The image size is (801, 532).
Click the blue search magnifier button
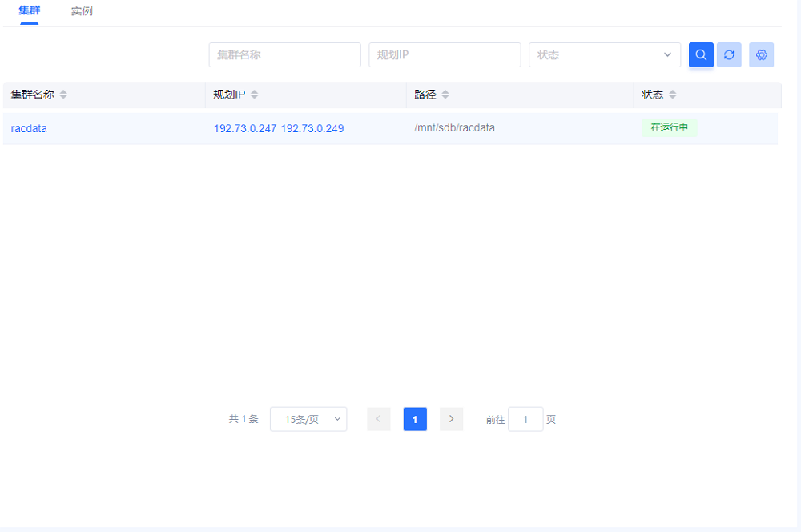pos(701,55)
